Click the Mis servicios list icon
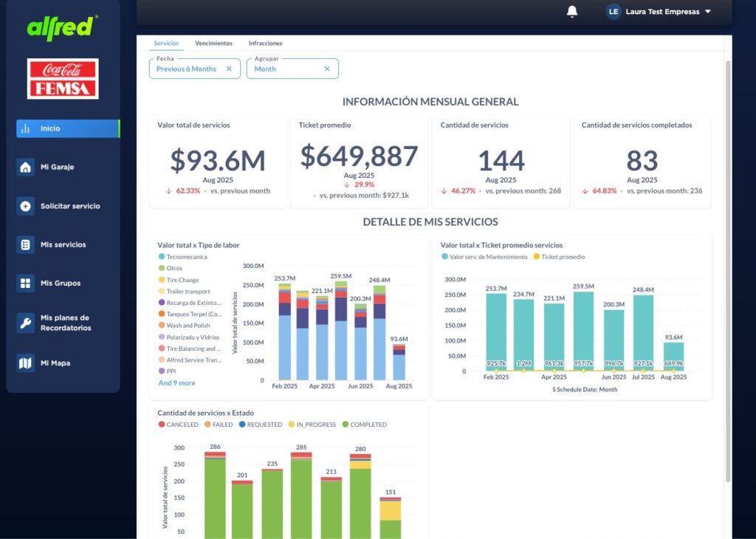This screenshot has height=539, width=756. 26,245
